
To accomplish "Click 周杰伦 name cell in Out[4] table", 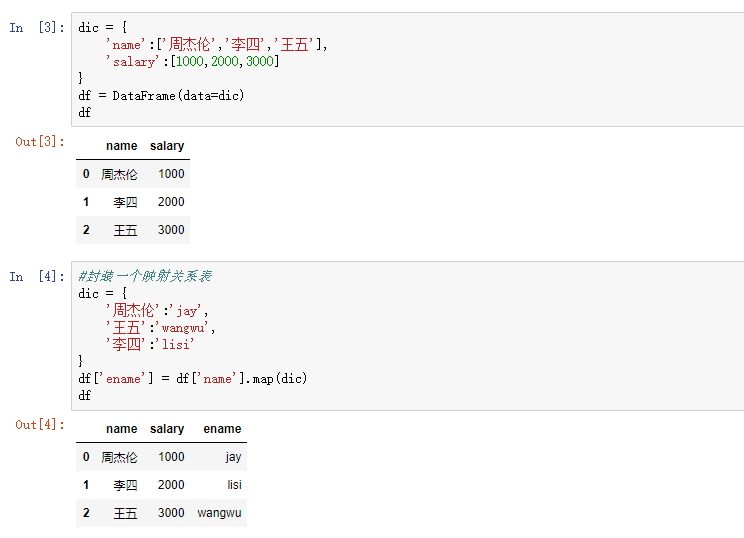I will click(119, 457).
